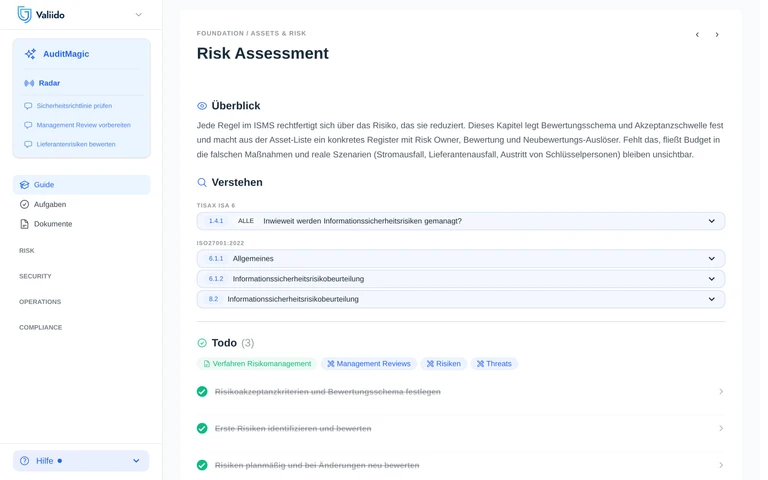Image resolution: width=768 pixels, height=480 pixels.
Task: Click the Guide graduation cap icon
Action: [24, 185]
